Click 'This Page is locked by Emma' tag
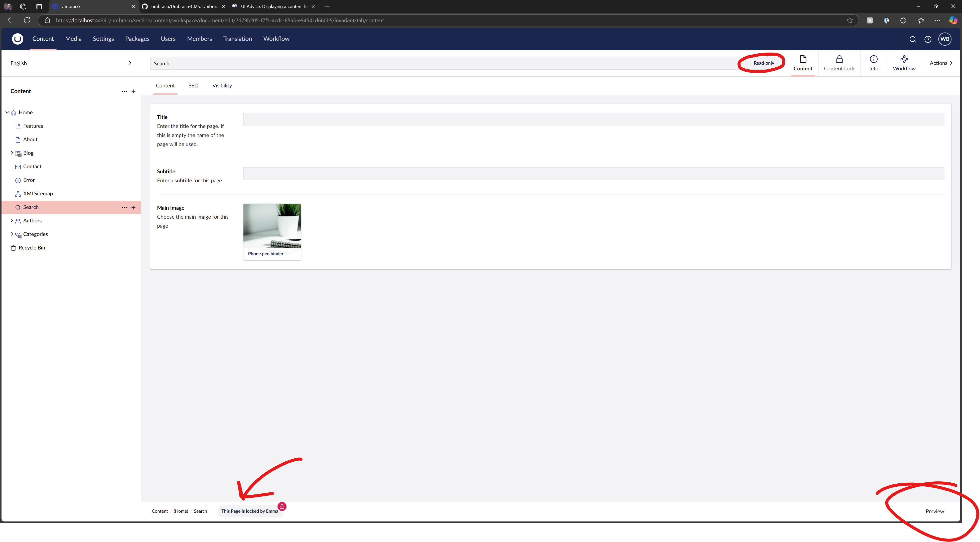980x542 pixels. coord(250,511)
